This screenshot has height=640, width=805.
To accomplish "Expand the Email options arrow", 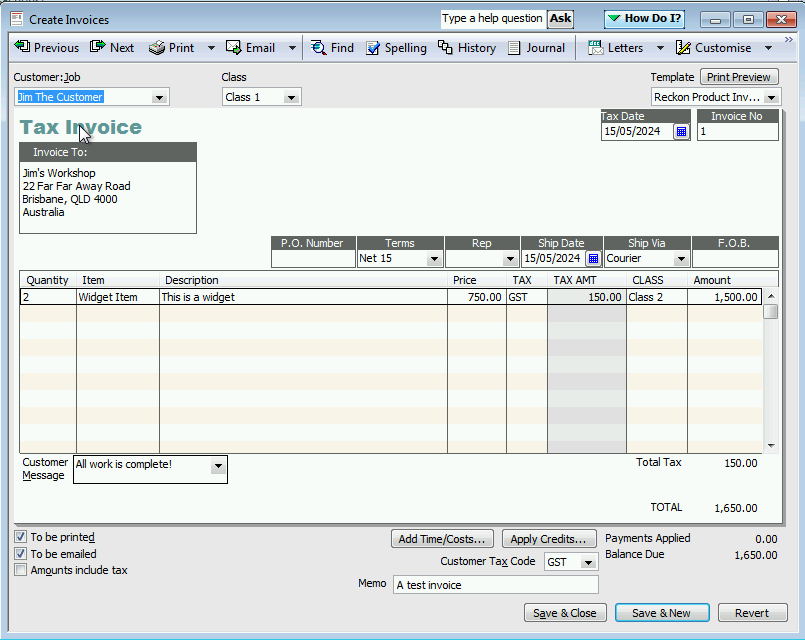I will (x=292, y=48).
